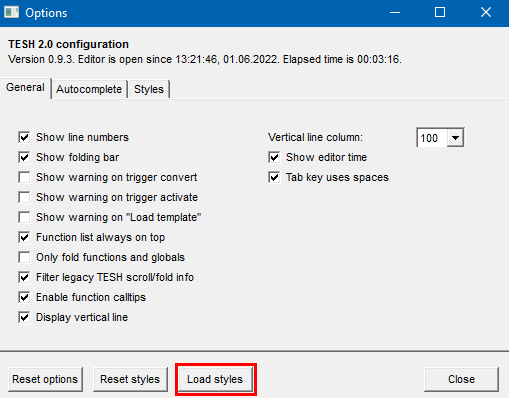Toggle Show folding bar checkbox
The width and height of the screenshot is (509, 398).
[x=24, y=157]
